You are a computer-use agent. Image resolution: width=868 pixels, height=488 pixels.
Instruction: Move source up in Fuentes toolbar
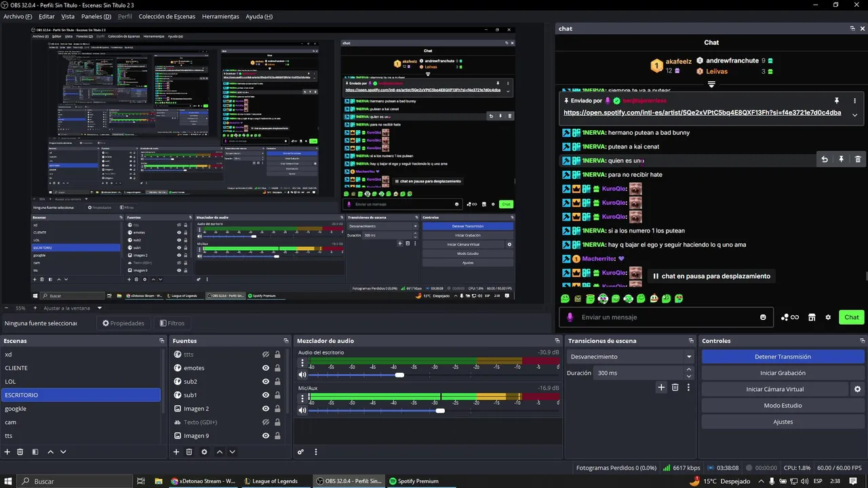[219, 452]
